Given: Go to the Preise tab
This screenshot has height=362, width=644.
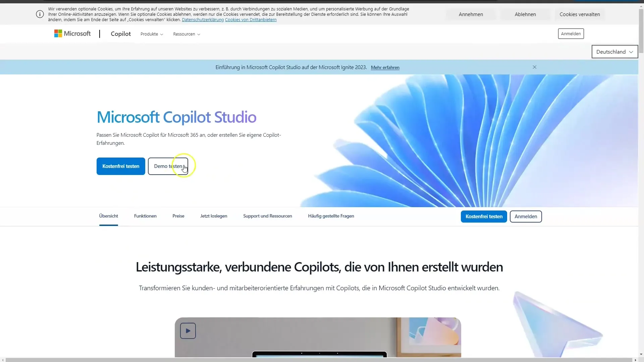Looking at the screenshot, I should [178, 216].
